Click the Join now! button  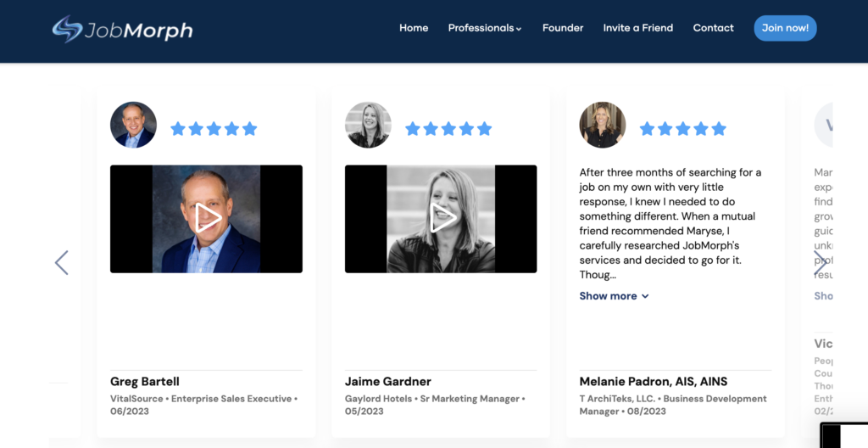[785, 28]
